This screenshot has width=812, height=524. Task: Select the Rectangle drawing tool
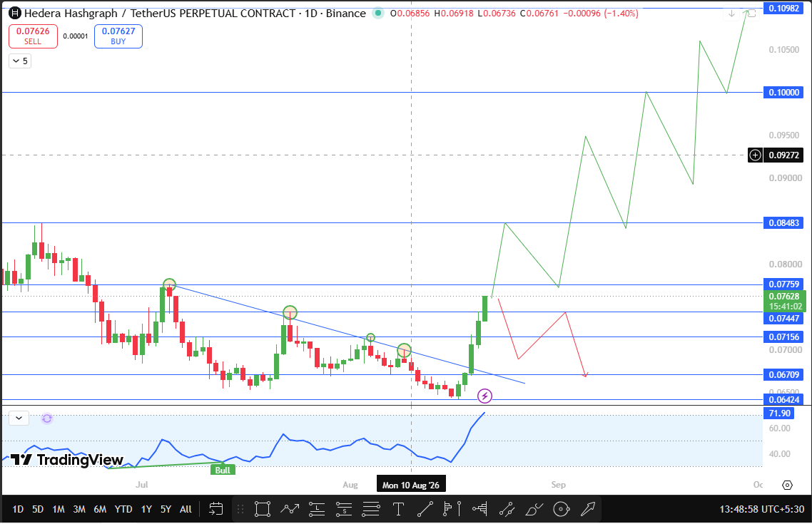(263, 509)
